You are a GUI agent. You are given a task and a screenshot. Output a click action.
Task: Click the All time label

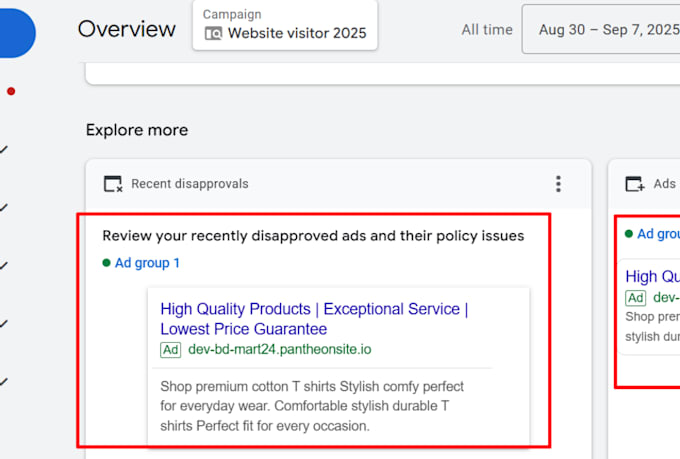(487, 30)
